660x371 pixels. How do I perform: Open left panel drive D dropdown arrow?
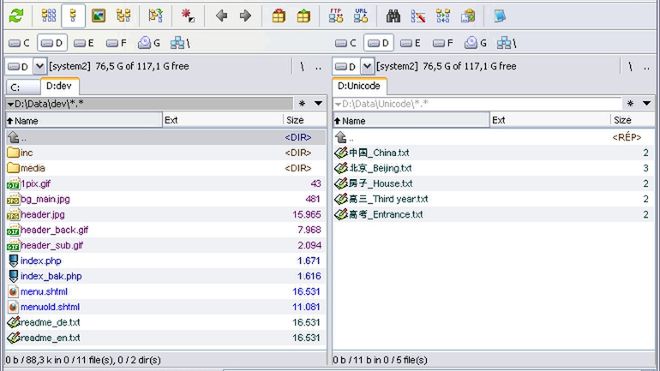tap(40, 66)
